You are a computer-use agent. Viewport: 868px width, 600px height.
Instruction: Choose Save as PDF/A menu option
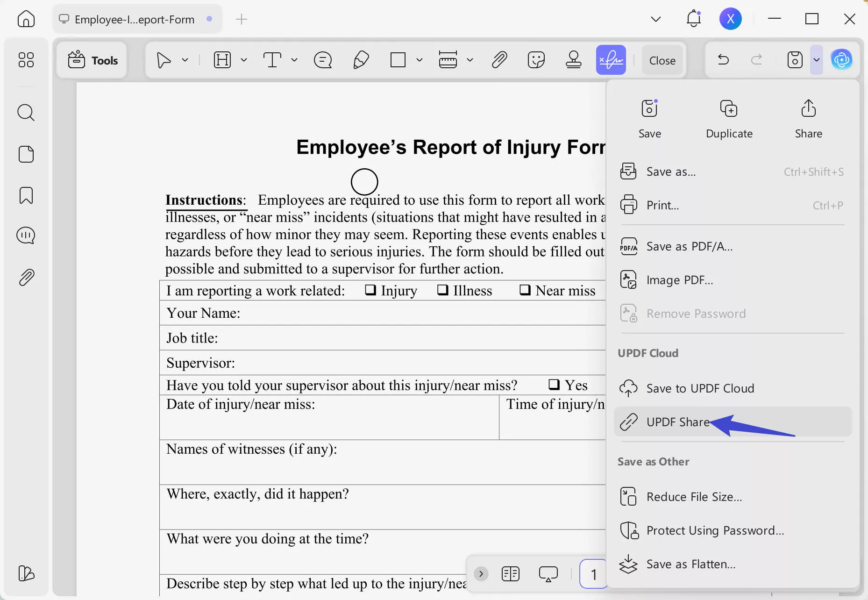(x=689, y=246)
